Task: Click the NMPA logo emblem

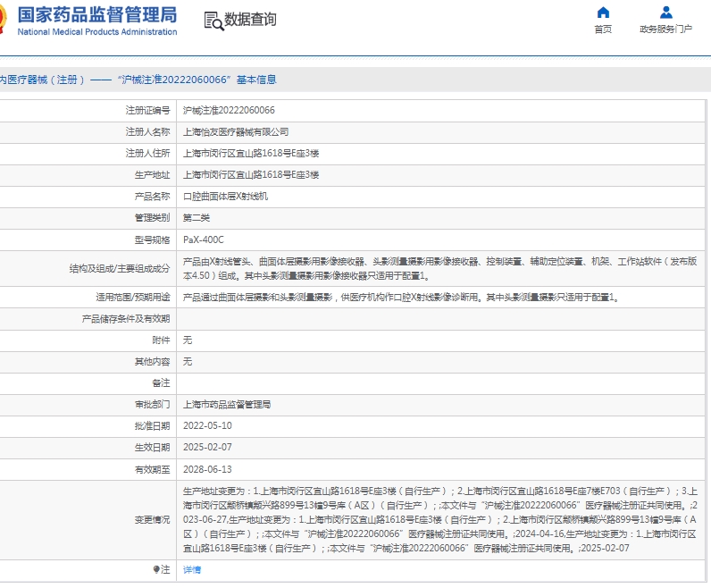Action: click(4, 20)
